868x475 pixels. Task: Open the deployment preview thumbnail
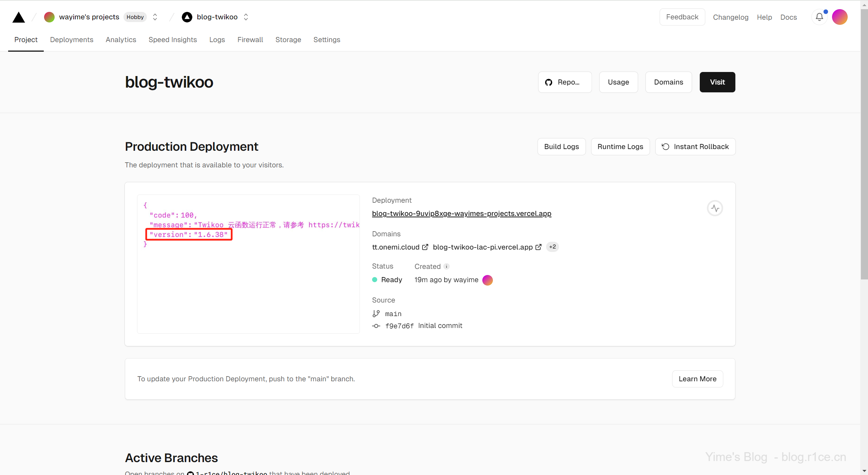248,264
